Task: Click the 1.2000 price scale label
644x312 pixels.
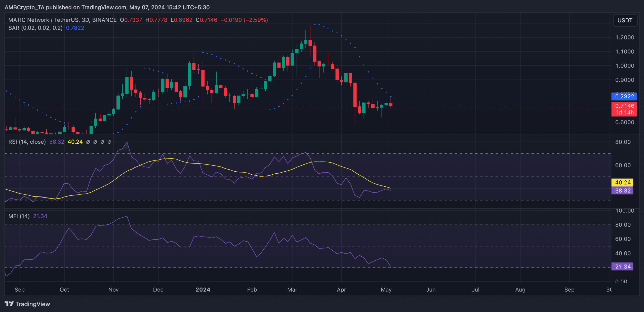Action: coord(625,37)
